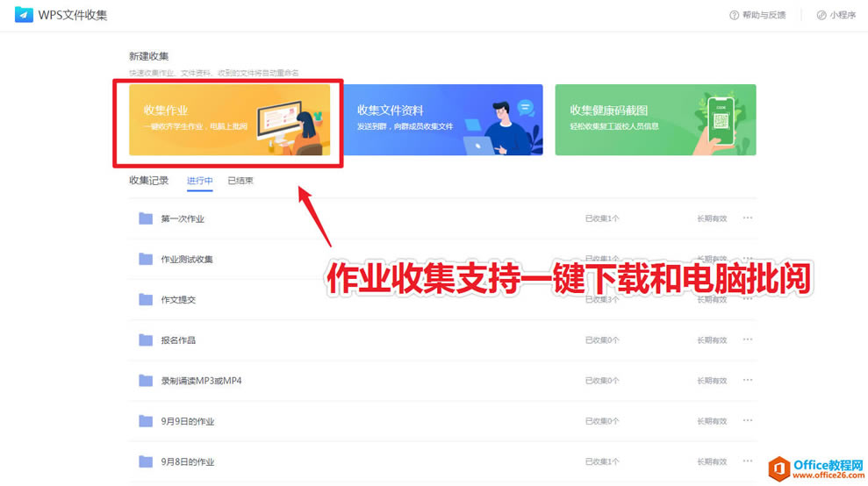This screenshot has height=486, width=868.
Task: Switch to the 已结束 tab
Action: pyautogui.click(x=240, y=181)
